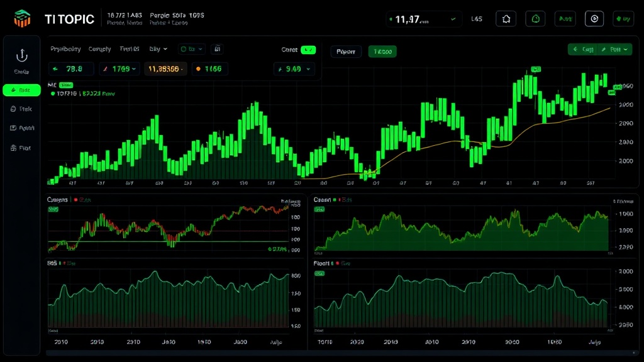Click the 1166 box with orange dot
This screenshot has width=644, height=362.
209,69
